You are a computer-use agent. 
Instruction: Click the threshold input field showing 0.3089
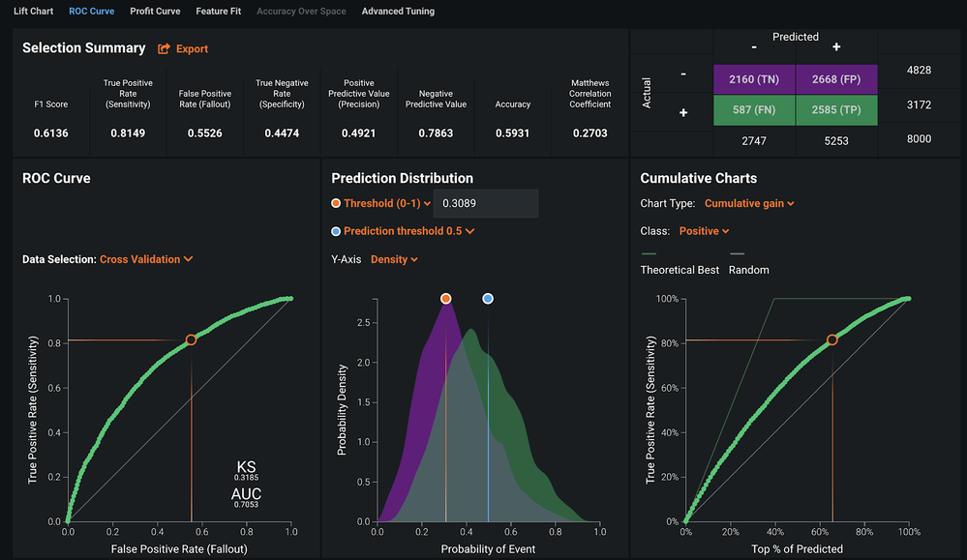coord(485,203)
